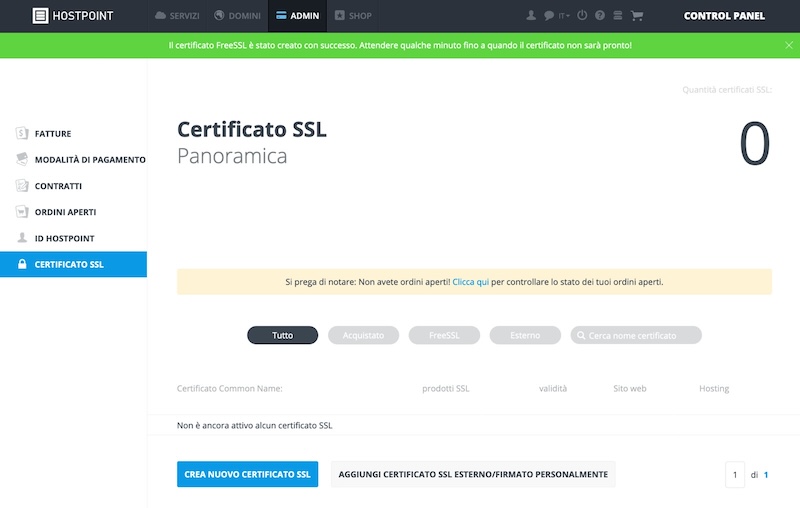Click the power logout icon
The image size is (800, 508).
[582, 15]
